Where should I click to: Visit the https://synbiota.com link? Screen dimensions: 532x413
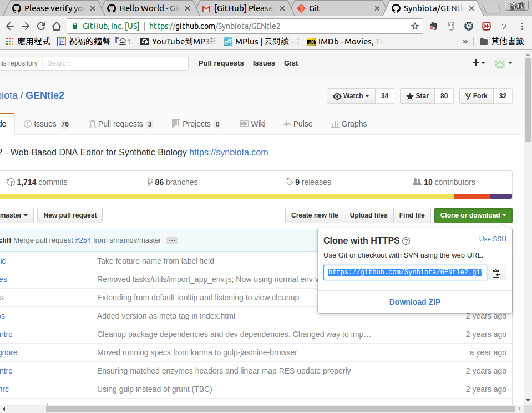click(x=229, y=153)
